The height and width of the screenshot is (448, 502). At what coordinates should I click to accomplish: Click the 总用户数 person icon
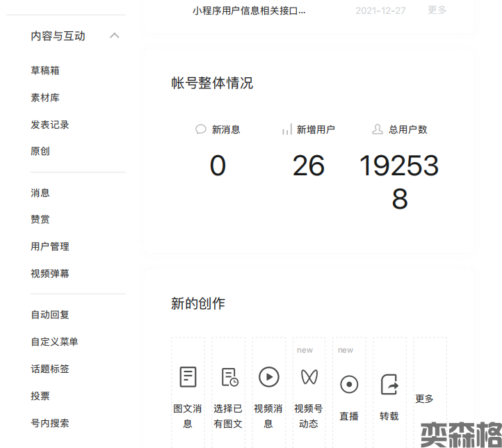click(378, 129)
